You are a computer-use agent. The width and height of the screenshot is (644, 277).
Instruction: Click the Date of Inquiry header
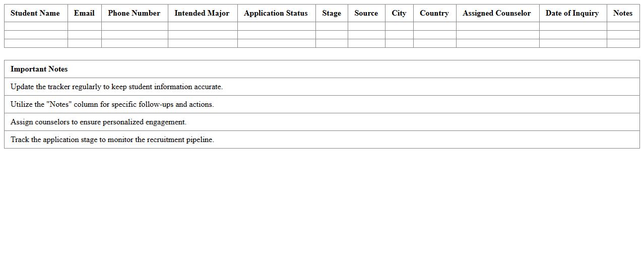573,13
